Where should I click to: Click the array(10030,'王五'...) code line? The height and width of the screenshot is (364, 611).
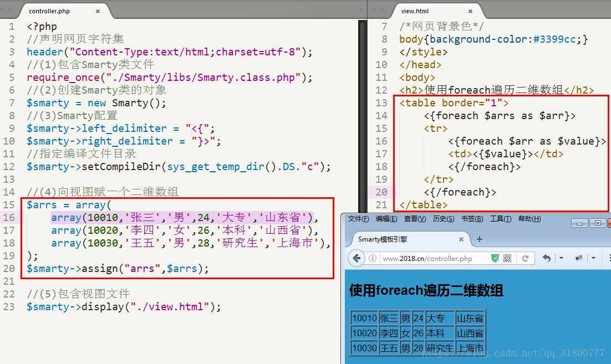(x=191, y=243)
